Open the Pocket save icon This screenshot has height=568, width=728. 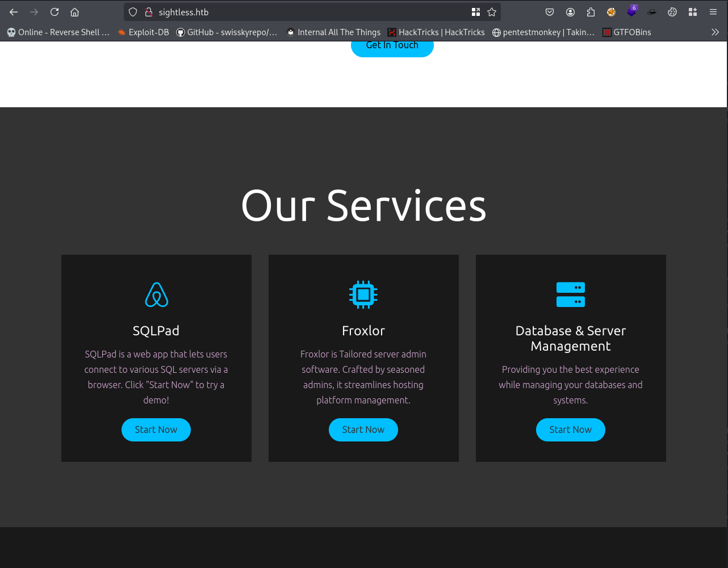(550, 12)
